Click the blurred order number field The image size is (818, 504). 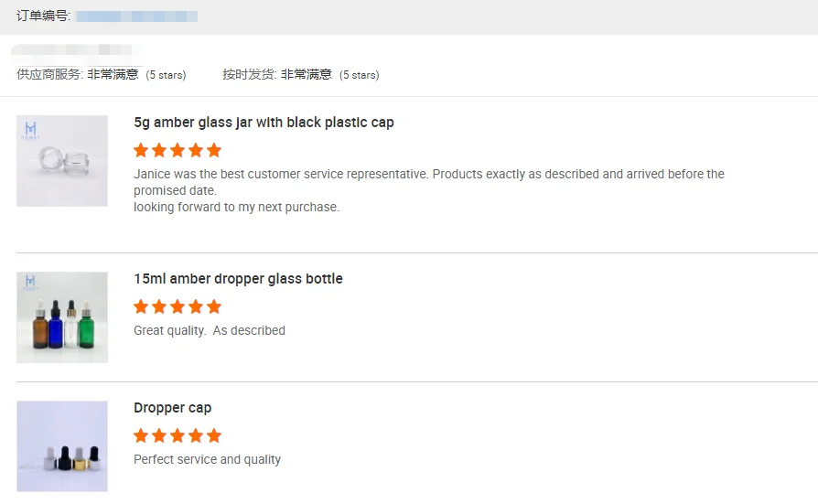[136, 16]
